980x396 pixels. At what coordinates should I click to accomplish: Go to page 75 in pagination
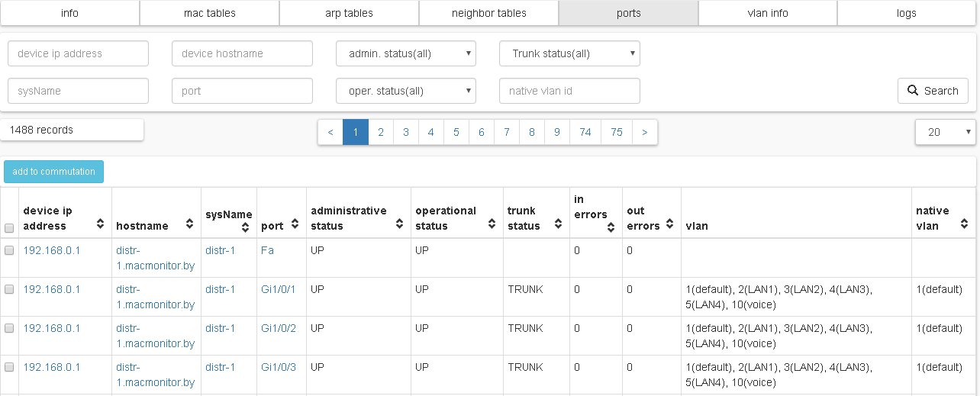point(616,132)
